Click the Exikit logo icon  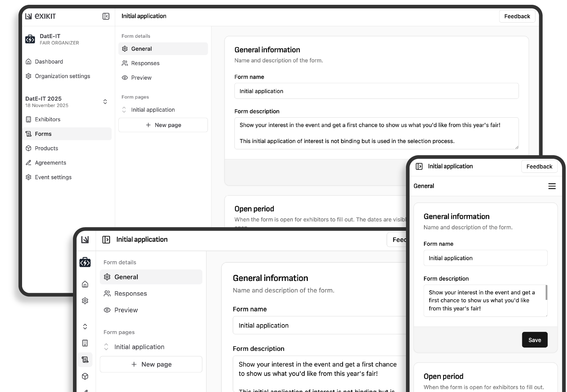click(x=29, y=16)
